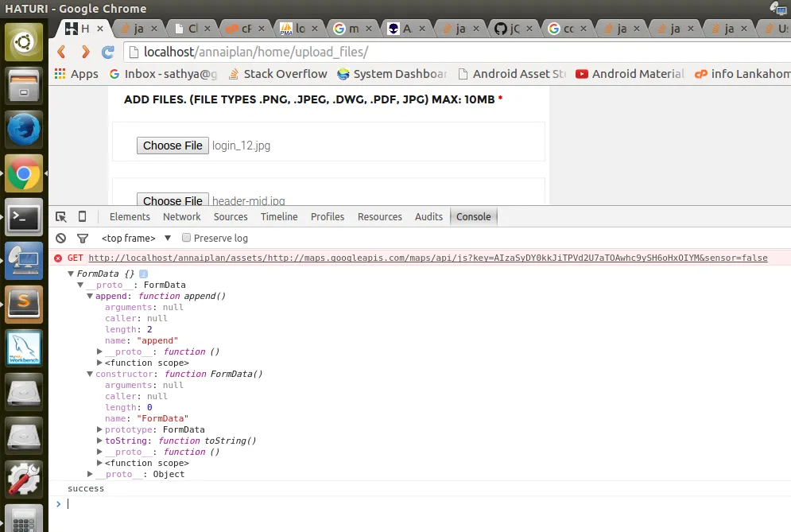Expand <function scope> under append
Screen dimensions: 791x532
tap(99, 363)
